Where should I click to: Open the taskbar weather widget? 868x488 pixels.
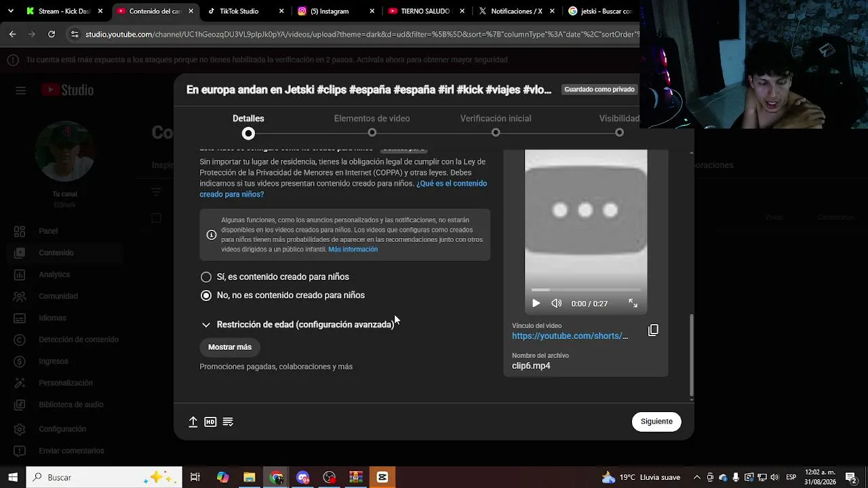(641, 477)
